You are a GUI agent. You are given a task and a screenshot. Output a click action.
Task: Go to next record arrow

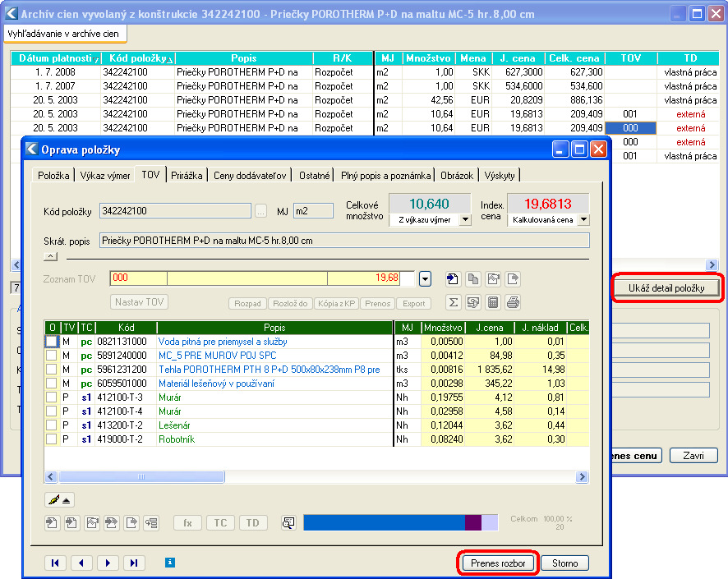click(x=108, y=563)
